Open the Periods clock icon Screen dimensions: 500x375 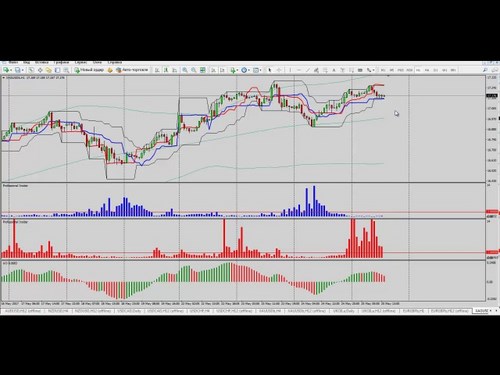pyautogui.click(x=244, y=70)
